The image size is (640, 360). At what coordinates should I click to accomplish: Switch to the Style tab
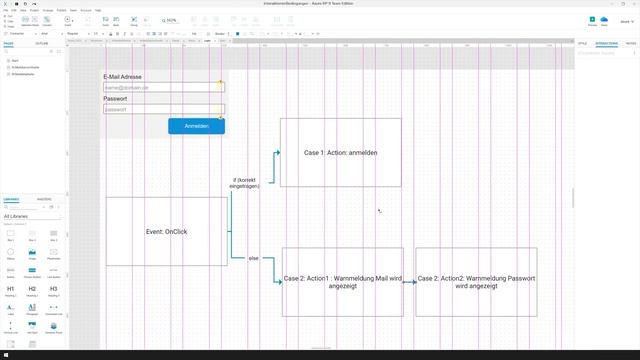tap(582, 43)
